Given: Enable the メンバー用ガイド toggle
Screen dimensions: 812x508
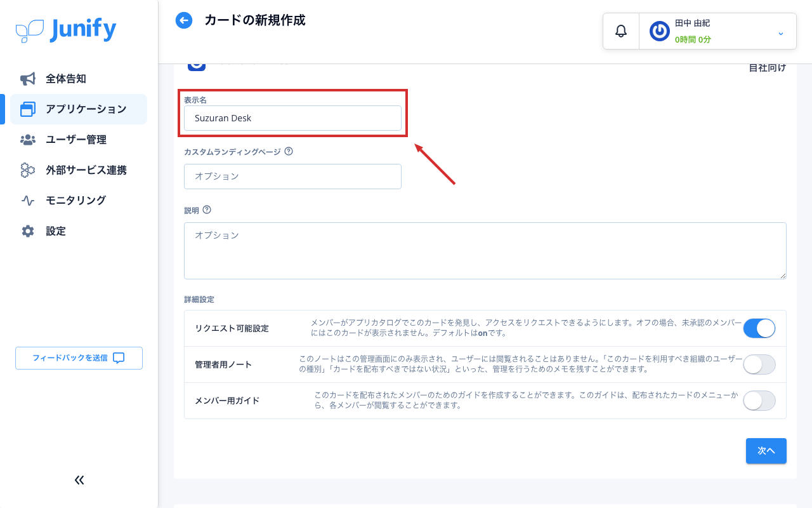Looking at the screenshot, I should pyautogui.click(x=759, y=401).
